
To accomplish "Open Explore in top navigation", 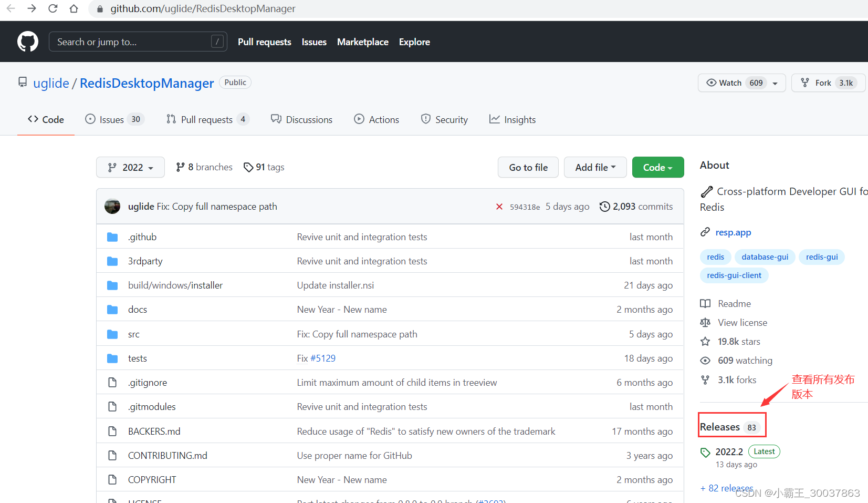I will (414, 42).
